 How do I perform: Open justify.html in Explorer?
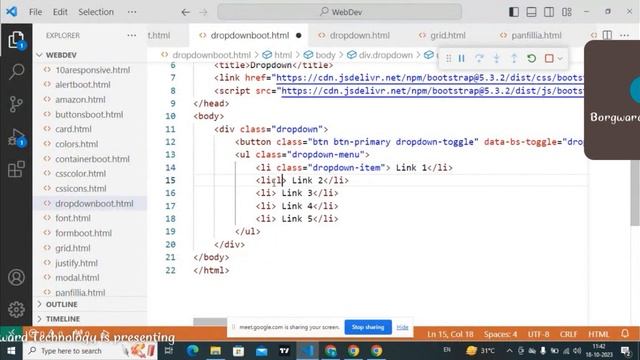pos(76,263)
